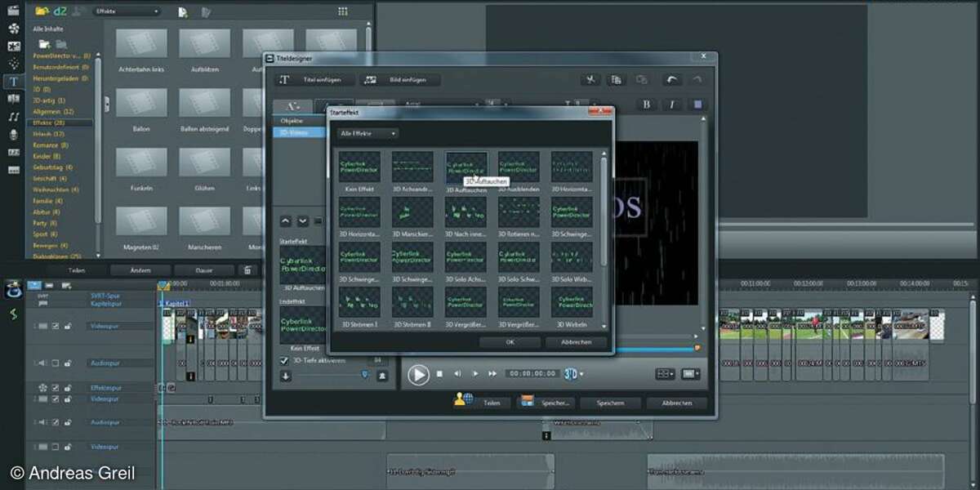Click the Stop playback button

tap(439, 374)
